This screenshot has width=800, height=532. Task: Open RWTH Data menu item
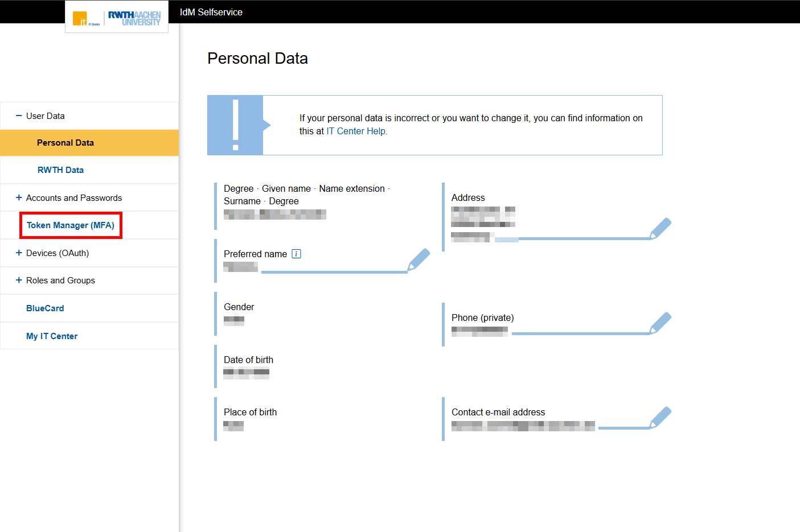pyautogui.click(x=60, y=170)
